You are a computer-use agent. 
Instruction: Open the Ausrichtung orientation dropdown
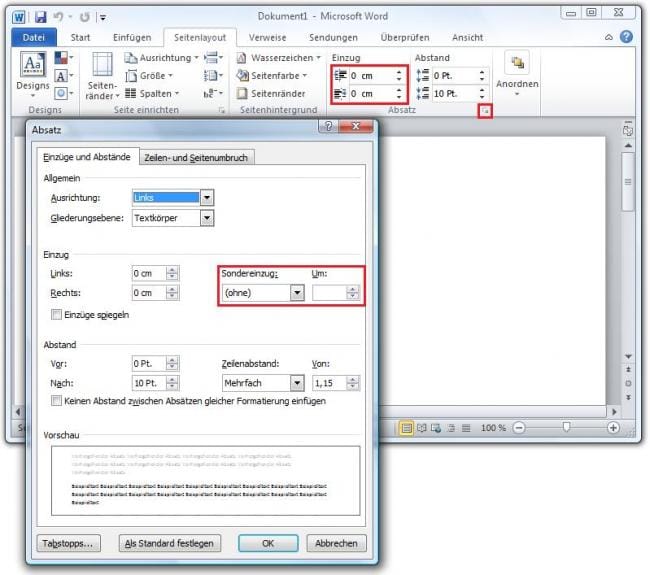click(x=161, y=58)
